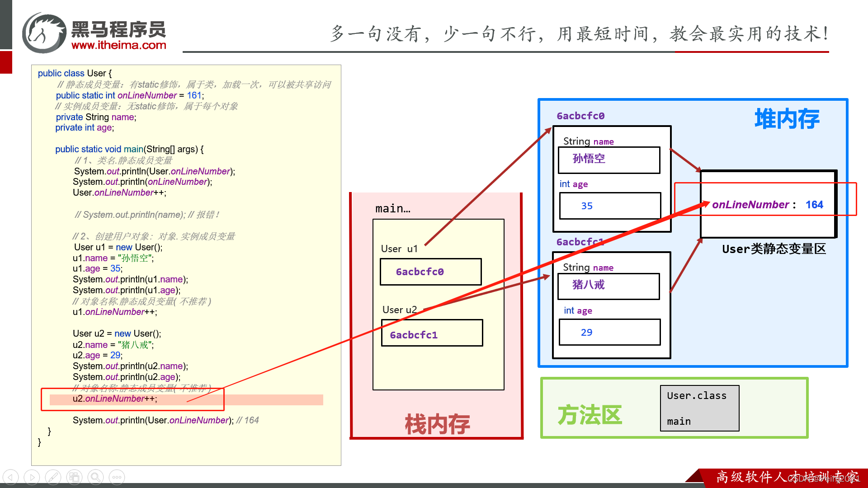Activate the zoom magnifier tool
The image size is (868, 488).
[x=95, y=477]
